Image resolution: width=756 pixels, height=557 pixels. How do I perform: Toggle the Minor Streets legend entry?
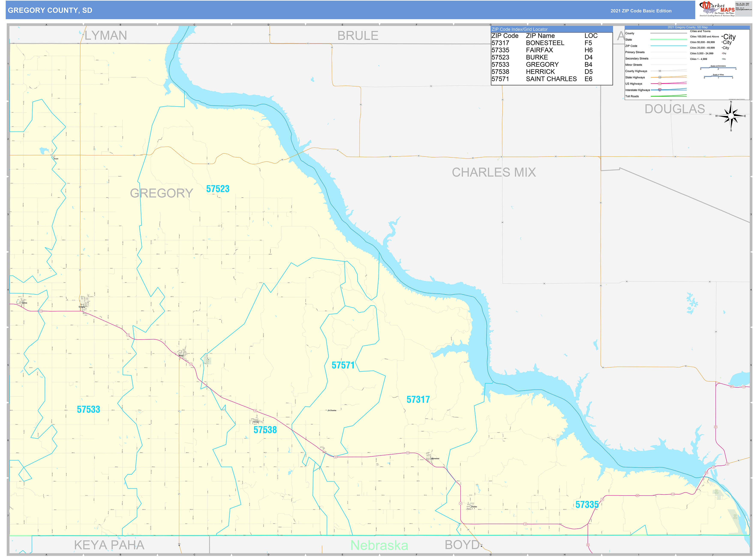click(634, 64)
